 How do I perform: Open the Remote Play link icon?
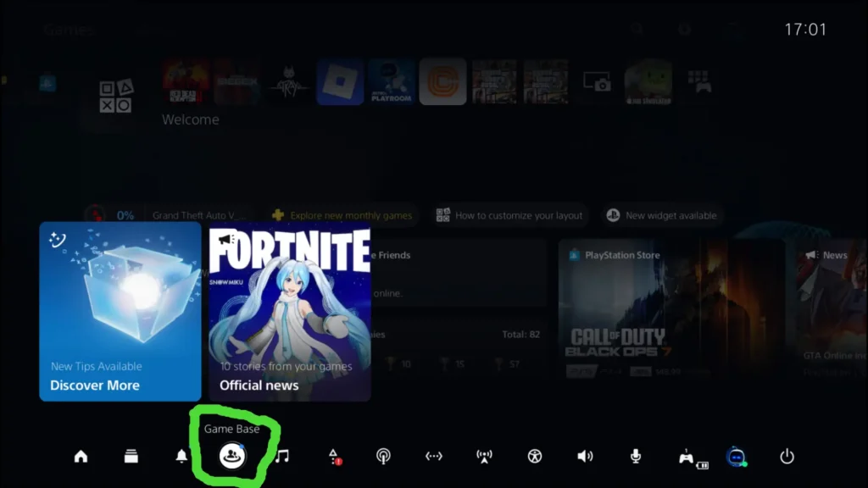click(433, 457)
